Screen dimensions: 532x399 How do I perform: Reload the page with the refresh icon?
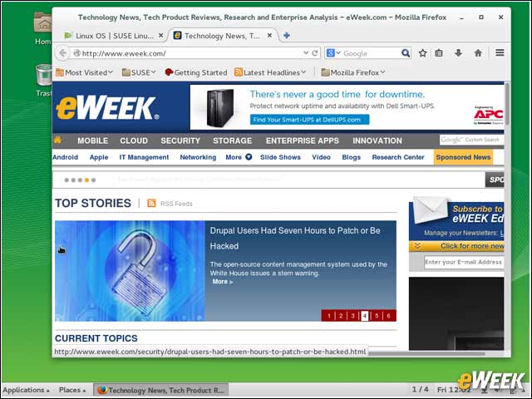315,53
